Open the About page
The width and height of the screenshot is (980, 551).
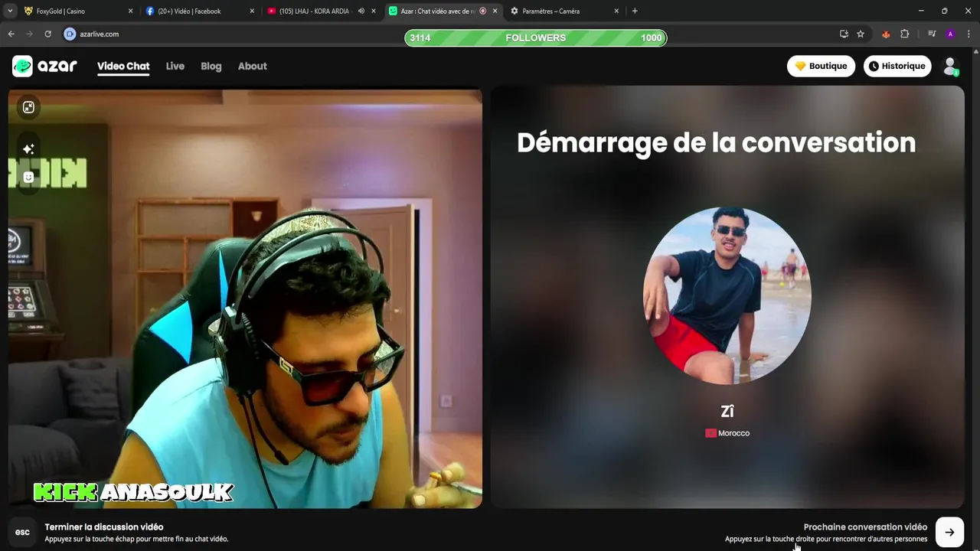[252, 66]
